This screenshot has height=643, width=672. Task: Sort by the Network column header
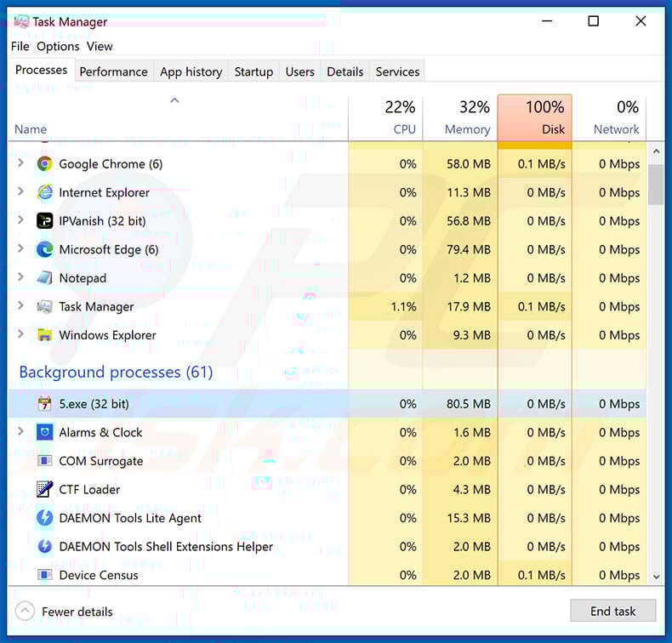(609, 118)
